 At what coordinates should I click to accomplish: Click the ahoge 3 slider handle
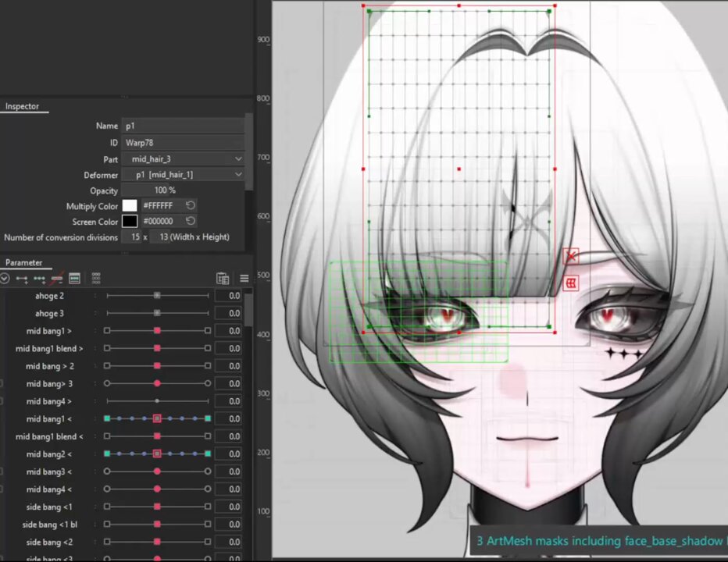point(157,313)
